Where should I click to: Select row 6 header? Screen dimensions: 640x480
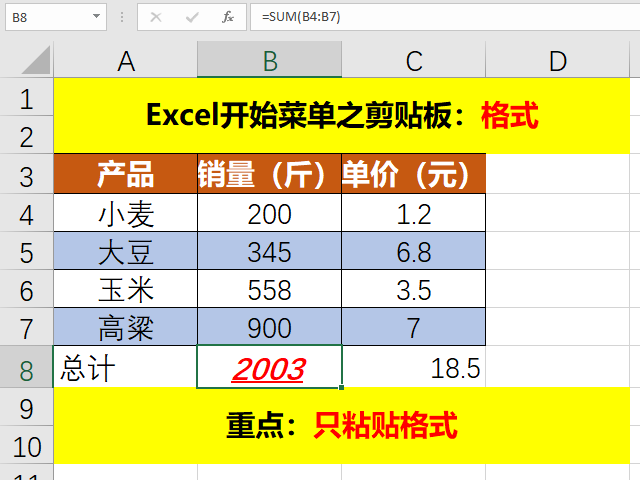(x=27, y=289)
